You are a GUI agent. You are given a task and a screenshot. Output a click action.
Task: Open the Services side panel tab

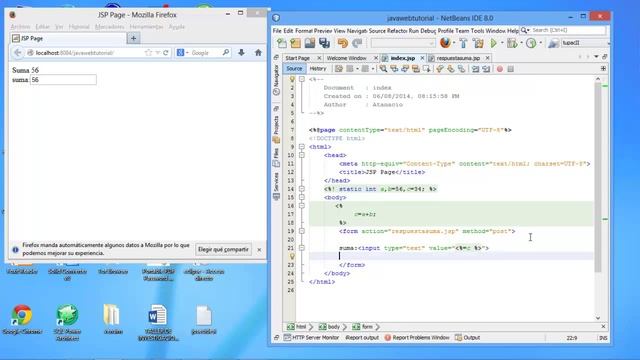pyautogui.click(x=276, y=186)
